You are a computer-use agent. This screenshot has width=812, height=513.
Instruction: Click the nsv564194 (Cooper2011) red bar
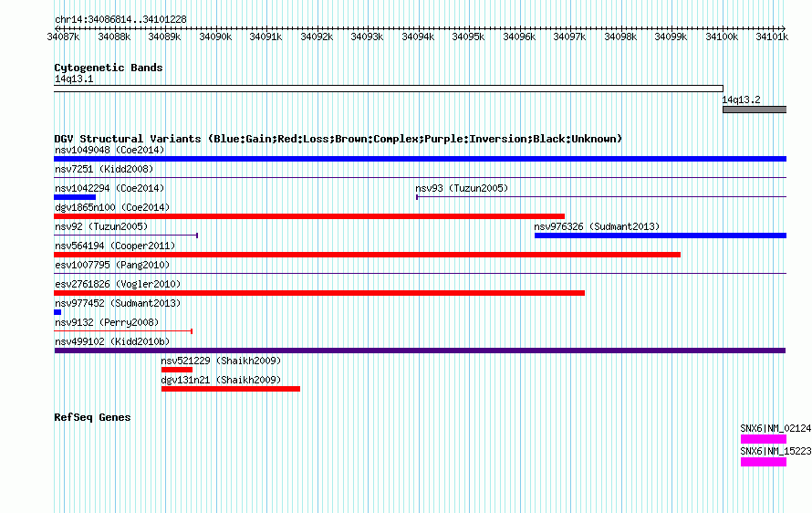367,255
